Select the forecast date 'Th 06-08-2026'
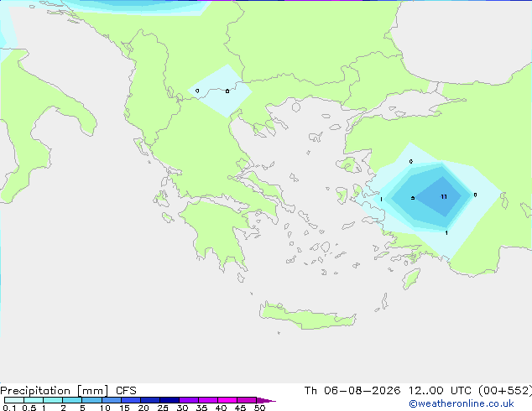The height and width of the screenshot is (411, 532). coord(352,391)
